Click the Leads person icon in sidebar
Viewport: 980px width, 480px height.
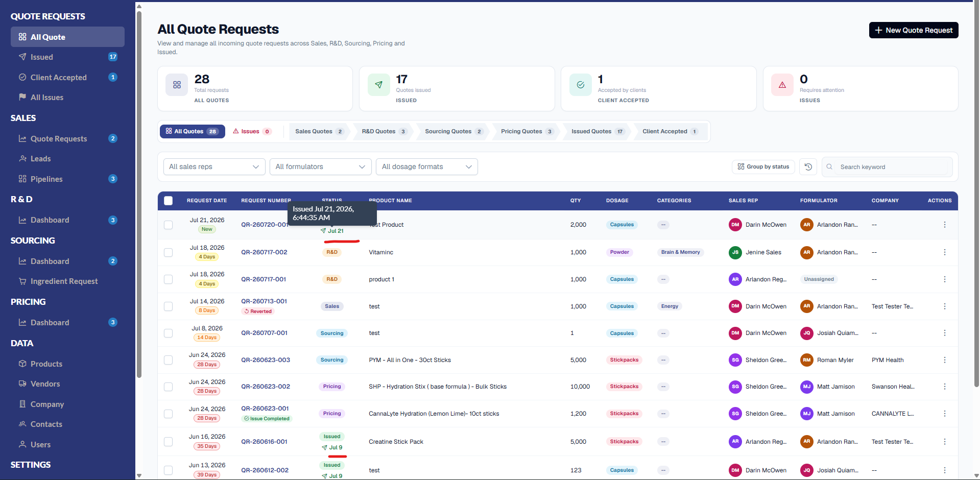[x=22, y=158]
